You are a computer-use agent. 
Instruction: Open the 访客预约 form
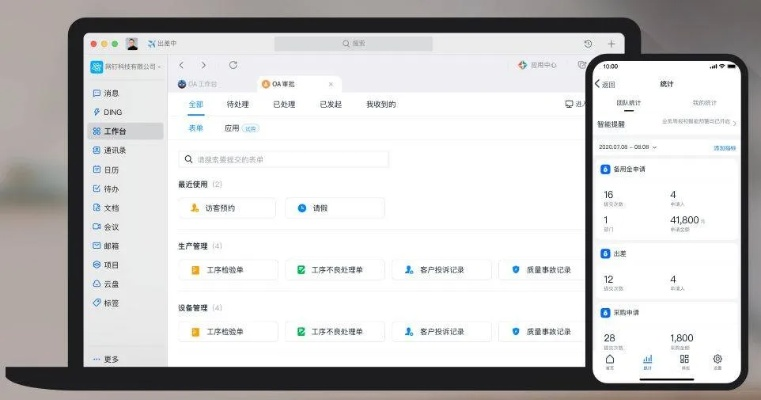(x=227, y=208)
